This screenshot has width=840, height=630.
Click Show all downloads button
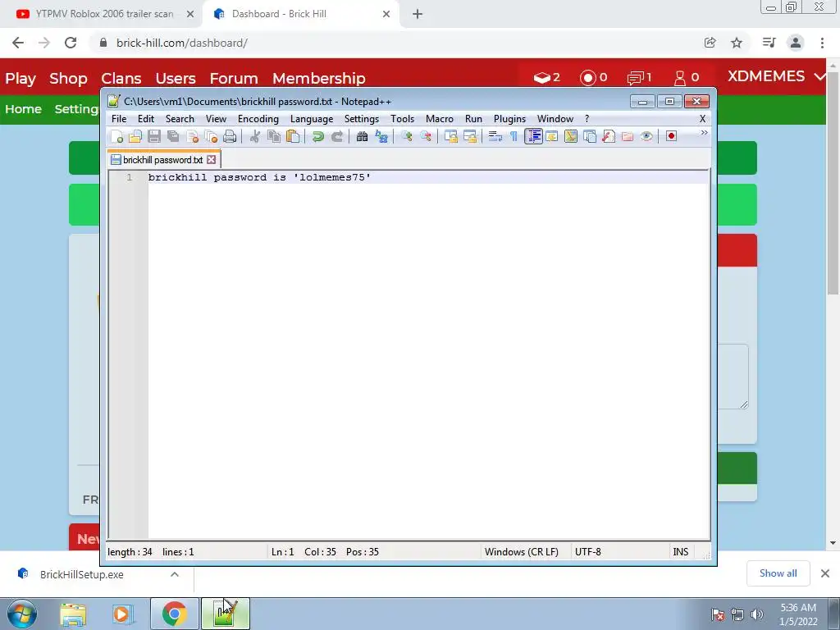(778, 573)
